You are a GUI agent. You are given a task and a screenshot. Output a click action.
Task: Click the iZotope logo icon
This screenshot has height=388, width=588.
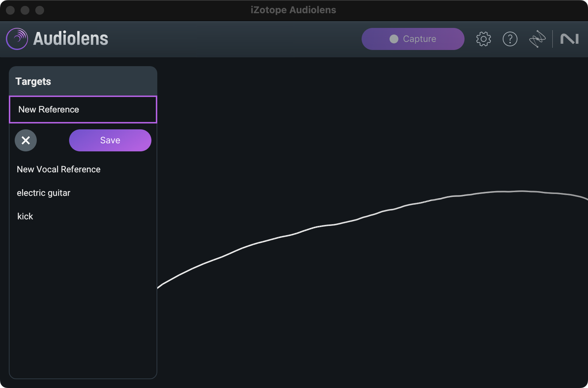[537, 39]
